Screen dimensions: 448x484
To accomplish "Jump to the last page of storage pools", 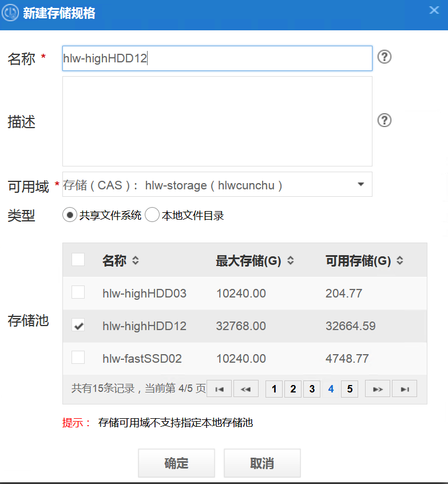I will click(x=405, y=389).
